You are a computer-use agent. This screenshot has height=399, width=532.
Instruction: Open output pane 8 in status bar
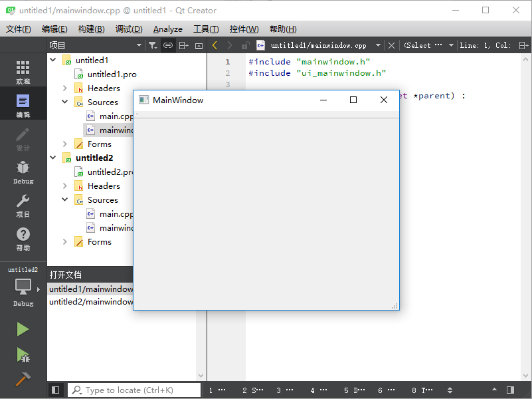pos(422,390)
